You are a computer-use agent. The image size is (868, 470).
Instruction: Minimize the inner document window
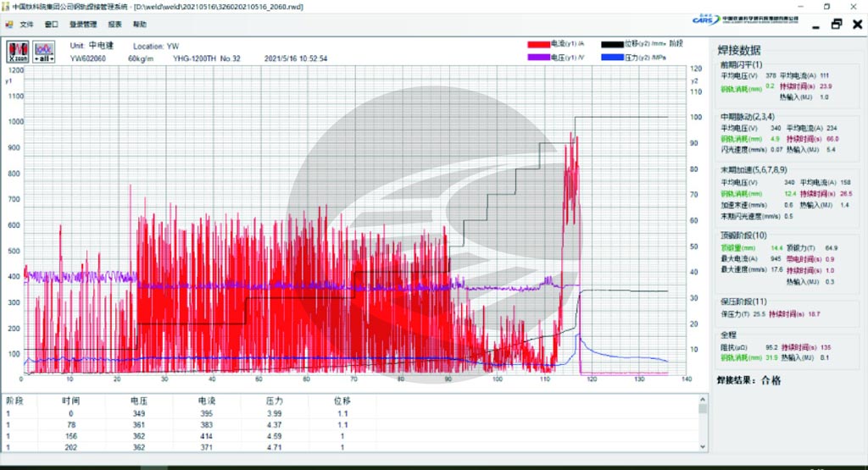pyautogui.click(x=815, y=26)
